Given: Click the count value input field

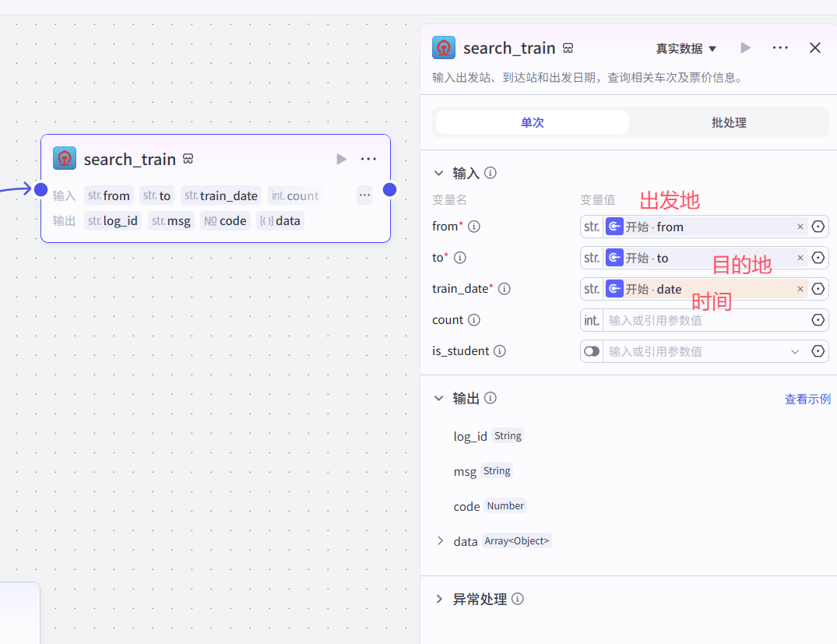Looking at the screenshot, I should coord(705,320).
